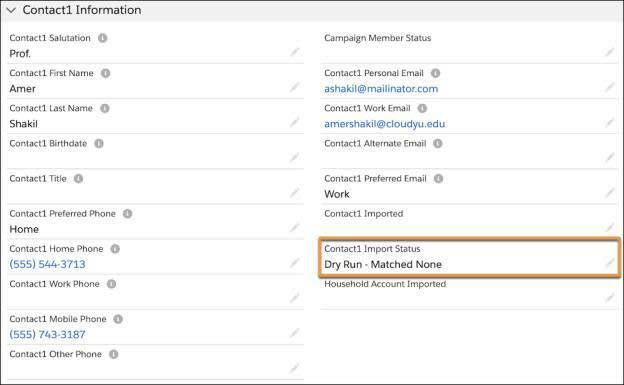
Task: Click the 'Household Account Imported' field label
Action: click(385, 284)
